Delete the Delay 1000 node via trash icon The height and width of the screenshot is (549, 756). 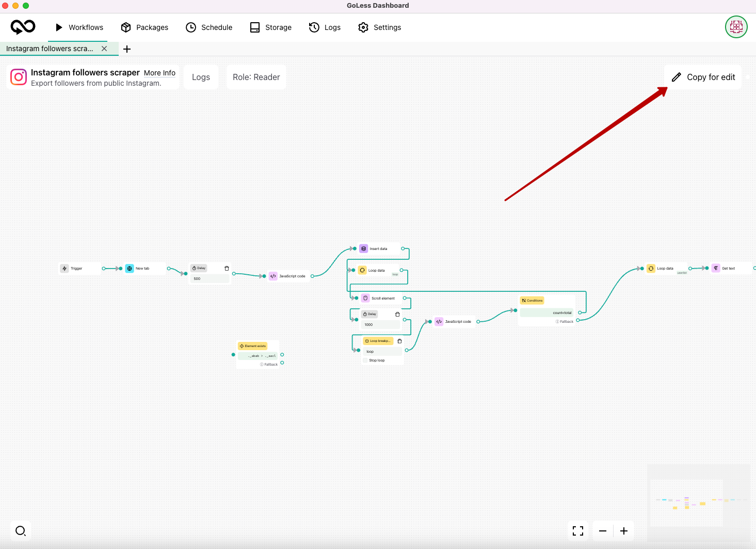click(x=397, y=315)
